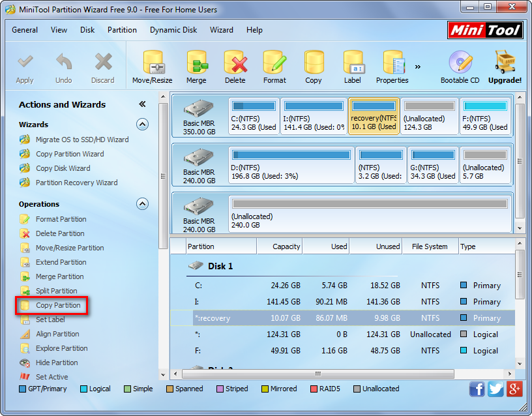Select D:(NTFS) 196.8 GB partition block
This screenshot has height=416, width=532.
point(291,165)
